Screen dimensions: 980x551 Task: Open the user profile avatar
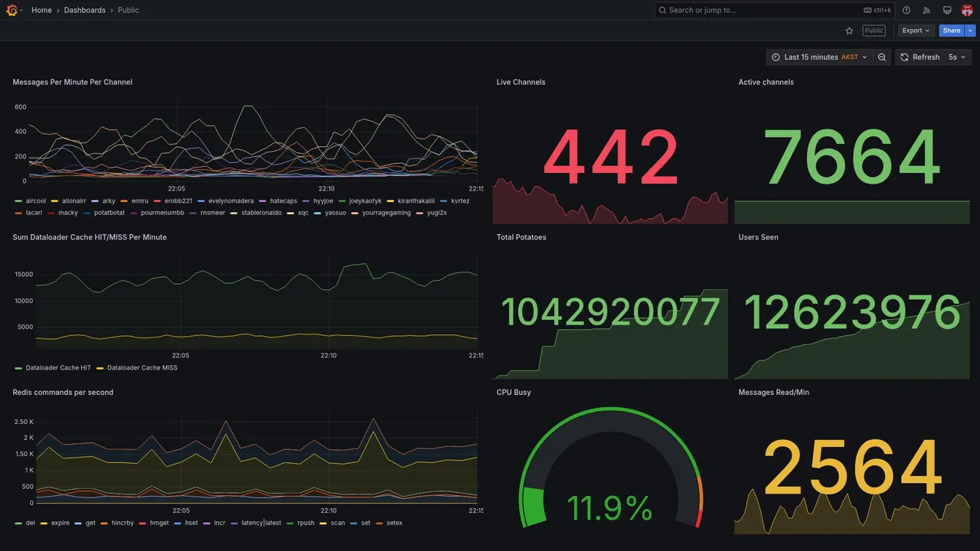967,10
